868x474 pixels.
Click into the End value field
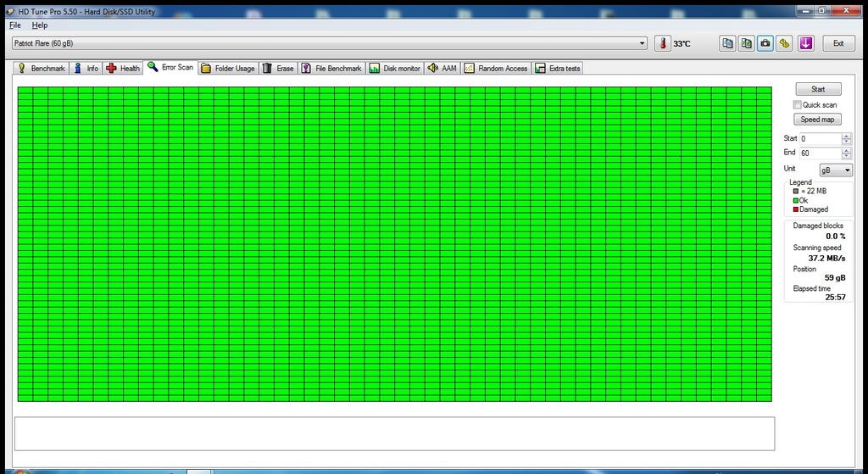point(820,153)
